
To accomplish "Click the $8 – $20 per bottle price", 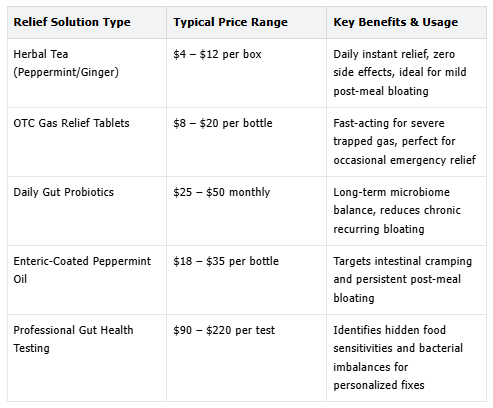I will pyautogui.click(x=223, y=123).
